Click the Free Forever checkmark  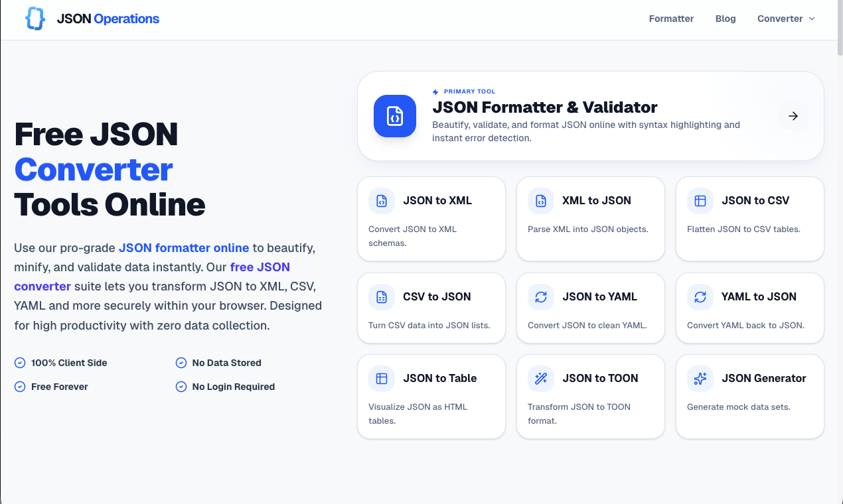click(x=19, y=386)
